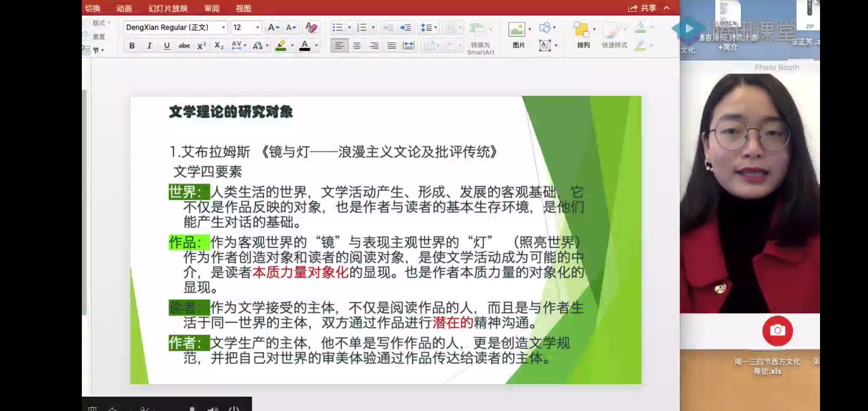The width and height of the screenshot is (868, 411).
Task: Apply strikethrough formatting
Action: coord(184,46)
